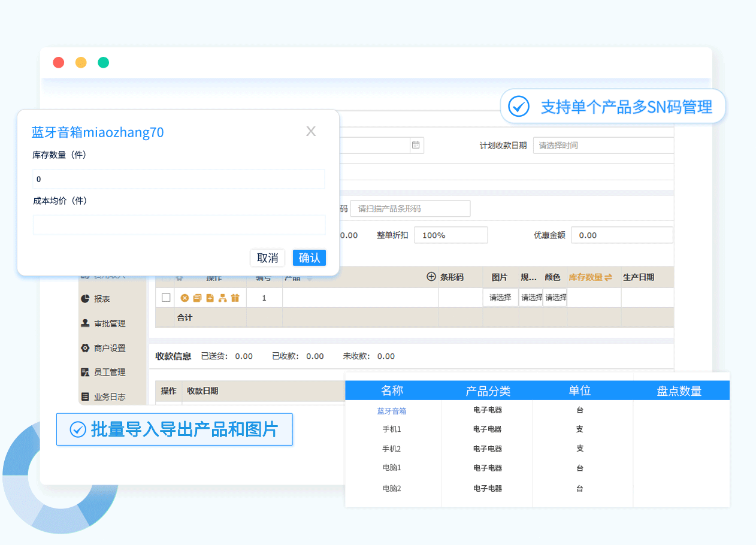The height and width of the screenshot is (545, 756).
Task: Click the orange gift icon in row
Action: (235, 298)
